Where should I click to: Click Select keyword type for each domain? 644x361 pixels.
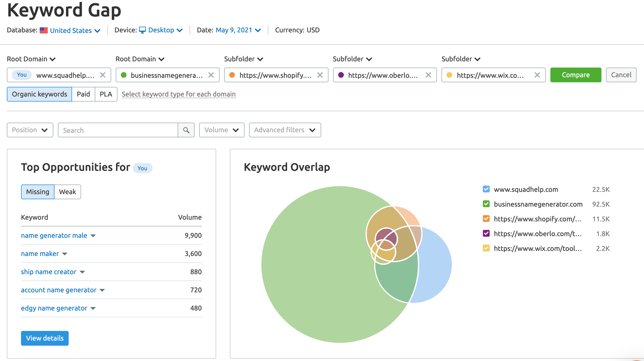[x=179, y=94]
